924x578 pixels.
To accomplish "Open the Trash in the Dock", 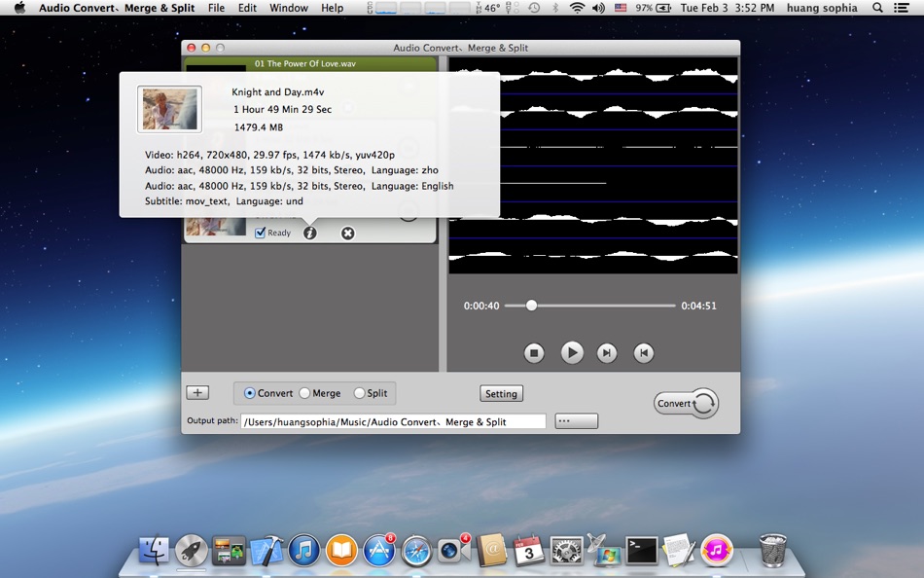I will [772, 551].
